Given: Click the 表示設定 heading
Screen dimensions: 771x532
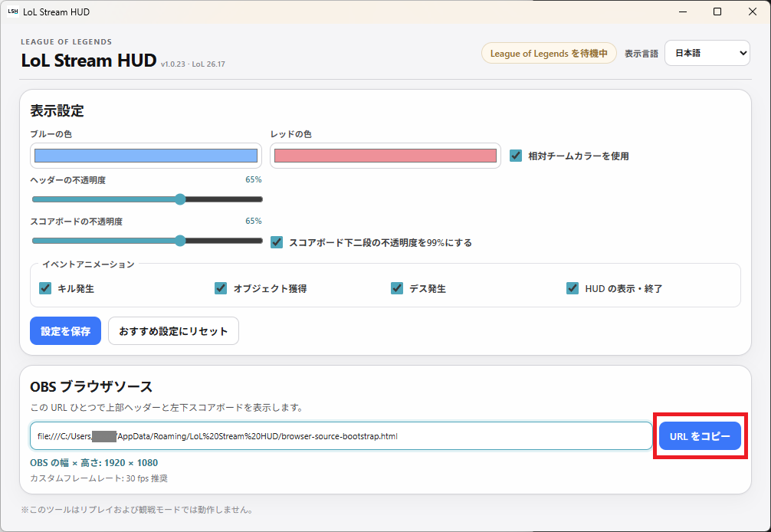Looking at the screenshot, I should tap(57, 110).
